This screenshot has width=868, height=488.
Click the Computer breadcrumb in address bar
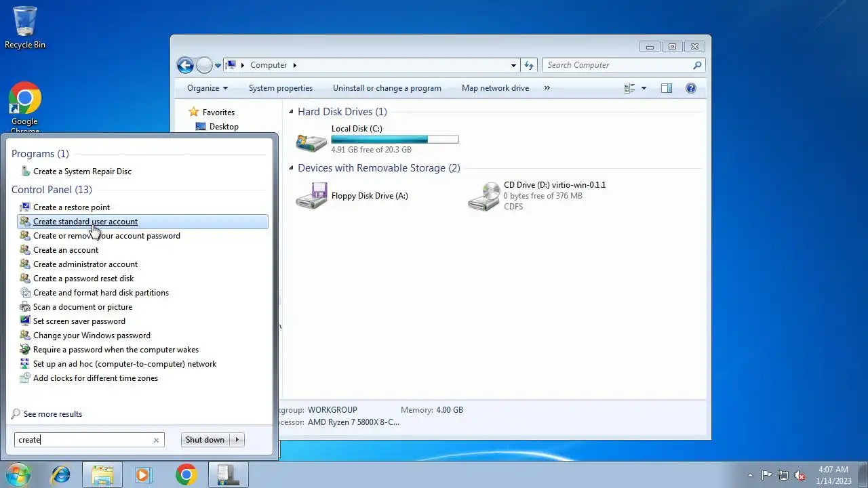tap(269, 65)
